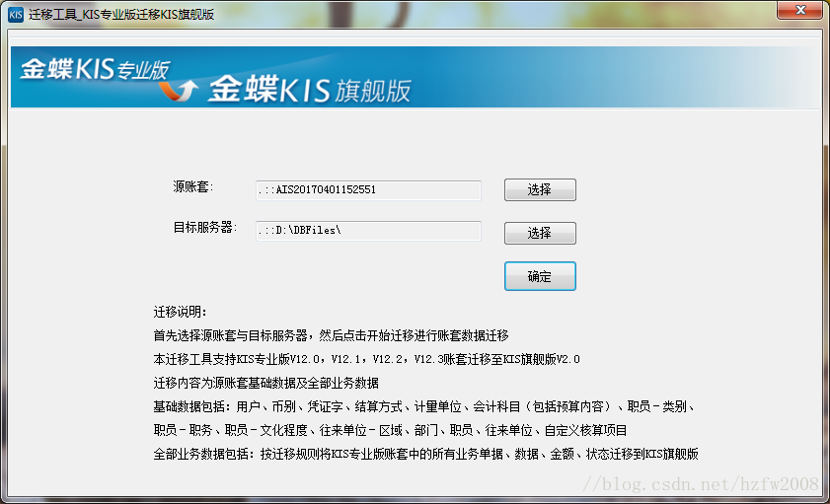Click the 目标服务器: label

point(205,228)
